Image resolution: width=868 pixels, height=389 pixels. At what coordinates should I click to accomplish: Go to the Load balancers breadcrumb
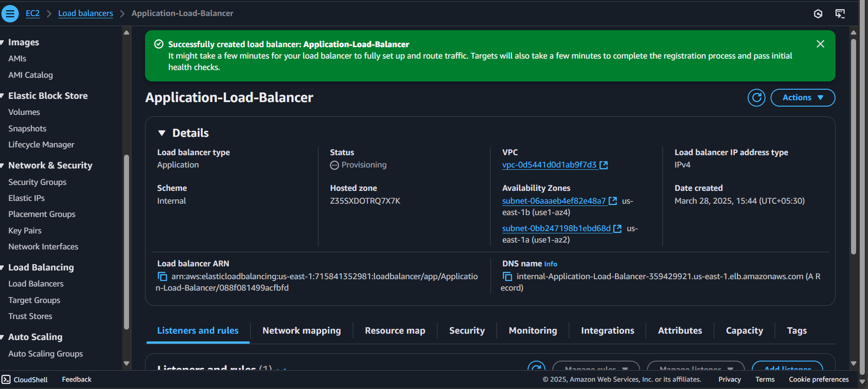(x=86, y=13)
